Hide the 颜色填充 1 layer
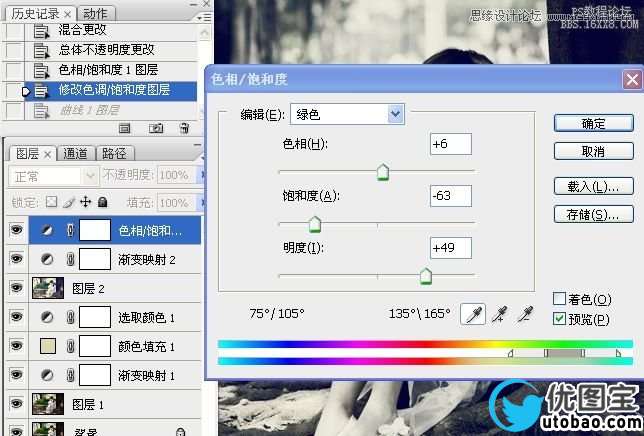Viewport: 644px width, 436px height. coord(16,346)
